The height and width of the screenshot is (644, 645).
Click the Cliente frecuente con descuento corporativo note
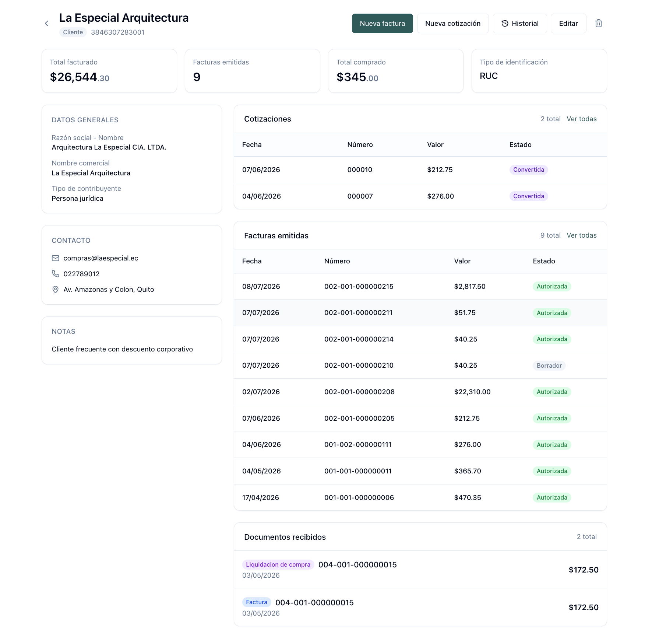(x=122, y=349)
